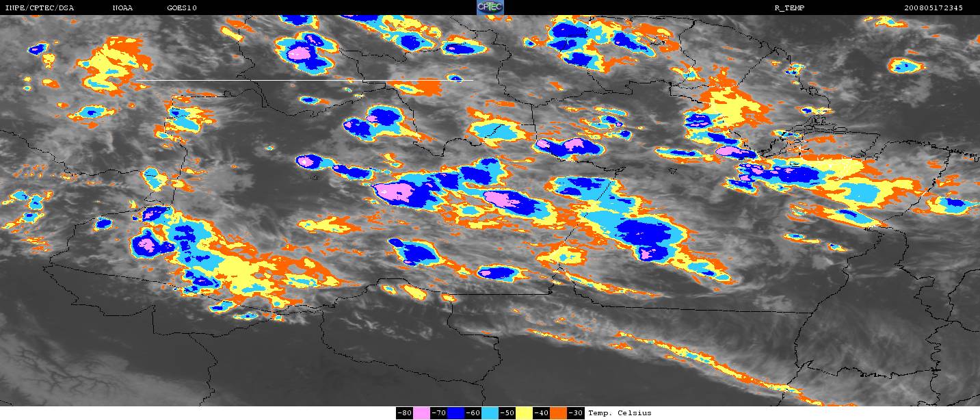Screen dimensions: 980x420
Task: Click the -70 legend value
Action: [x=438, y=413]
